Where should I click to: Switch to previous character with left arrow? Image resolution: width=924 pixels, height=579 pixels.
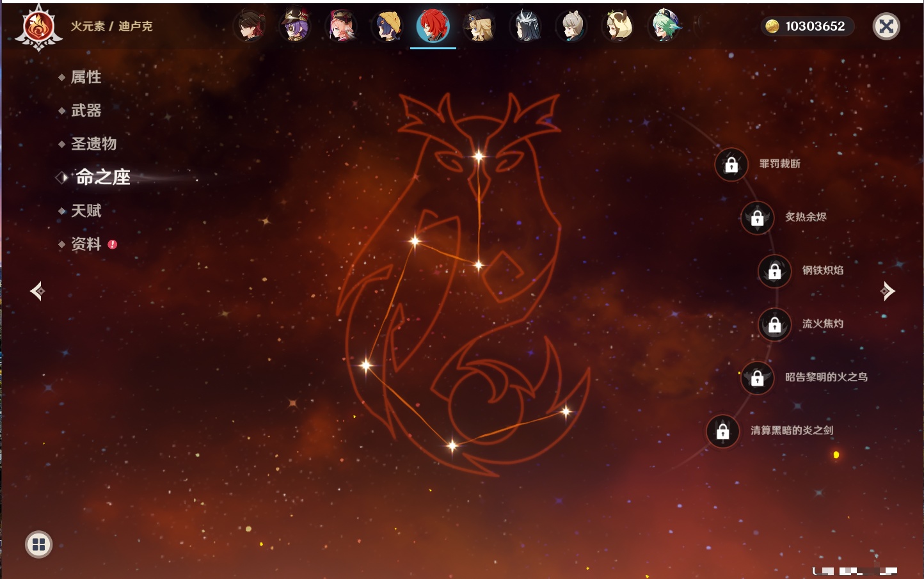[38, 291]
